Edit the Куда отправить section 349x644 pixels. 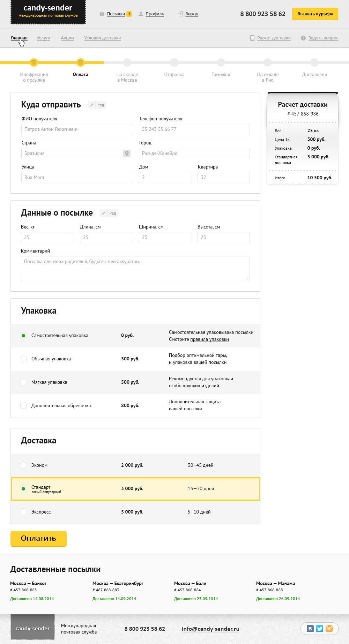pos(97,105)
